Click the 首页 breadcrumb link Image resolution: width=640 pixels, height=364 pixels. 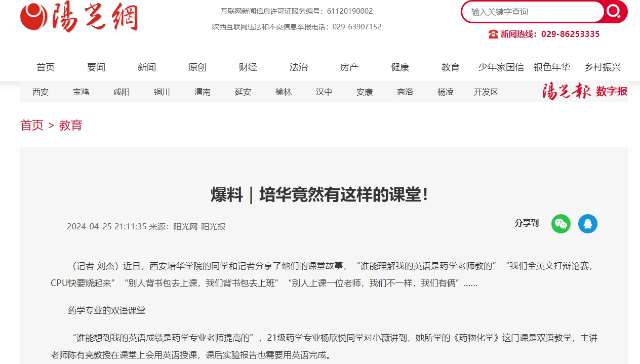(x=32, y=125)
